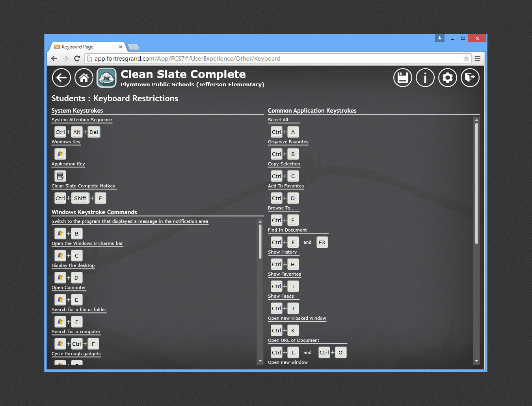Screen dimensions: 532x406
Task: Toggle the Windows Key restriction key
Action: [60, 154]
